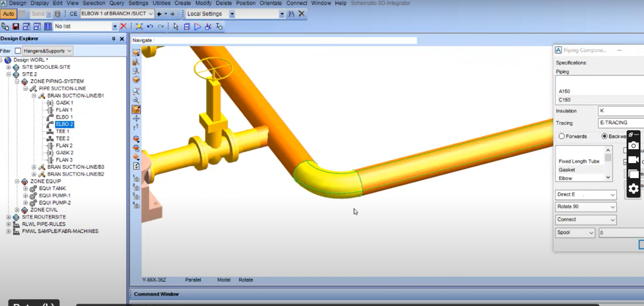Image resolution: width=644 pixels, height=306 pixels.
Task: Click the red Save work icon
Action: (x=16, y=26)
